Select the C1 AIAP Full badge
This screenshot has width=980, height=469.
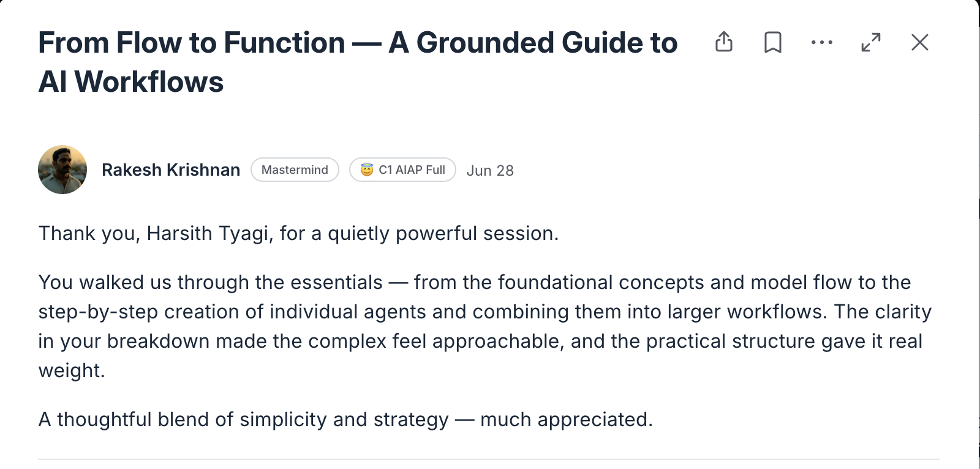[x=402, y=170]
